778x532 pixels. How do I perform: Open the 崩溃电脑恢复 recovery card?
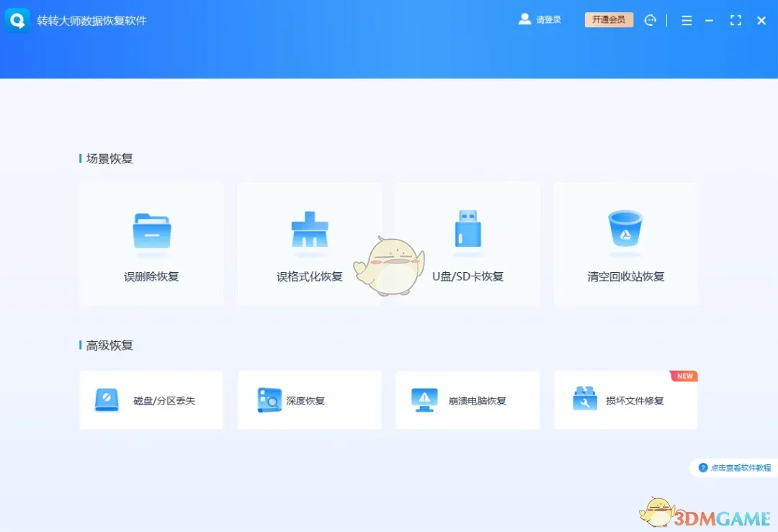click(x=468, y=400)
